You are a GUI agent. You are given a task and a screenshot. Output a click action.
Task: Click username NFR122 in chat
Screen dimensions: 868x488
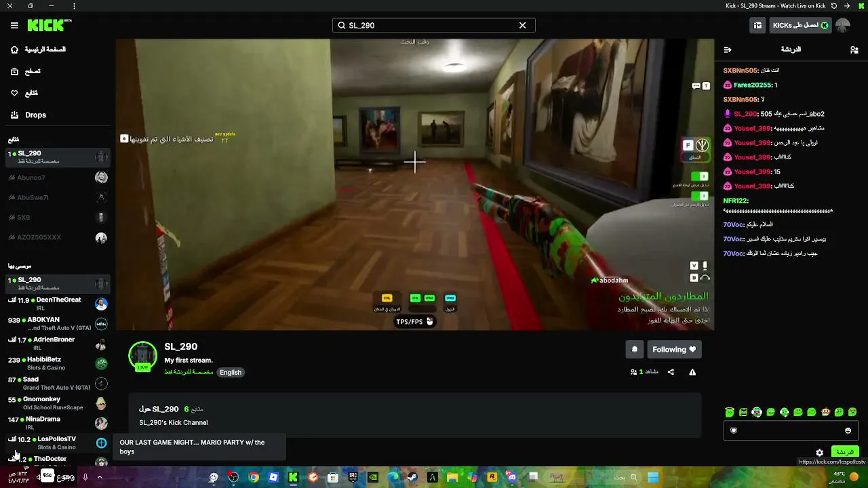pos(734,201)
